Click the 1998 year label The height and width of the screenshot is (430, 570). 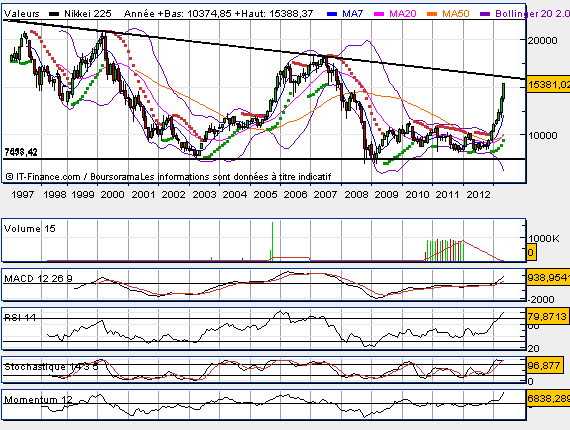(55, 194)
